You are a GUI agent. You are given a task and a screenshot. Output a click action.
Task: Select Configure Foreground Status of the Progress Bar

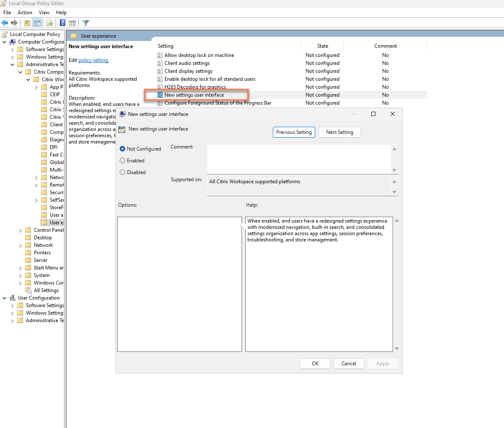point(218,103)
